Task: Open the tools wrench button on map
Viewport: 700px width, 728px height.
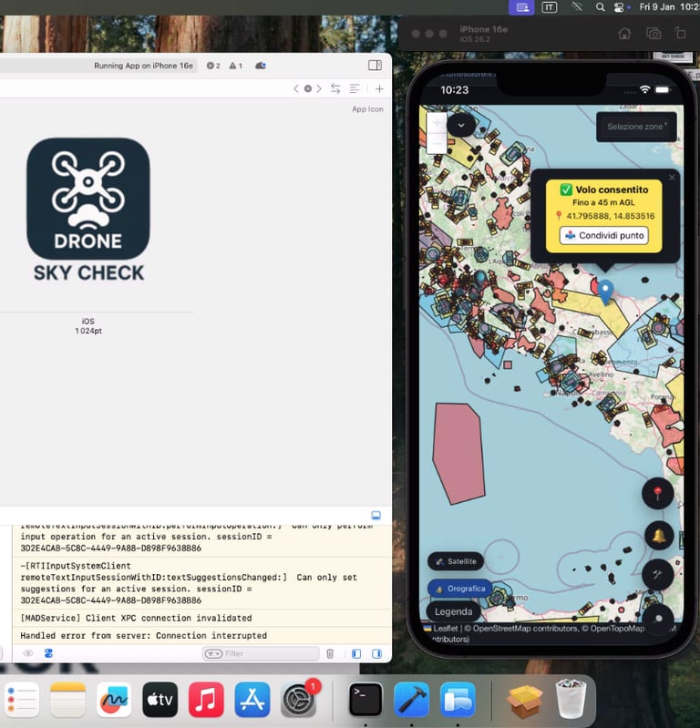Action: (658, 575)
